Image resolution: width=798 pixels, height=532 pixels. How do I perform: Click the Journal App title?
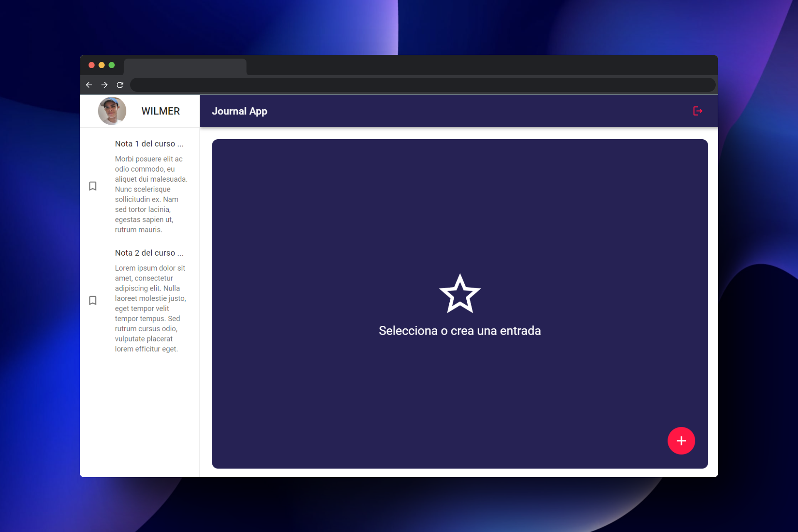[x=239, y=111]
